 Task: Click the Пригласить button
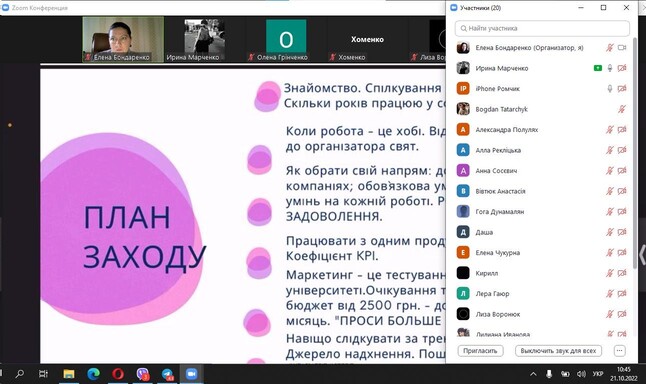(x=480, y=351)
